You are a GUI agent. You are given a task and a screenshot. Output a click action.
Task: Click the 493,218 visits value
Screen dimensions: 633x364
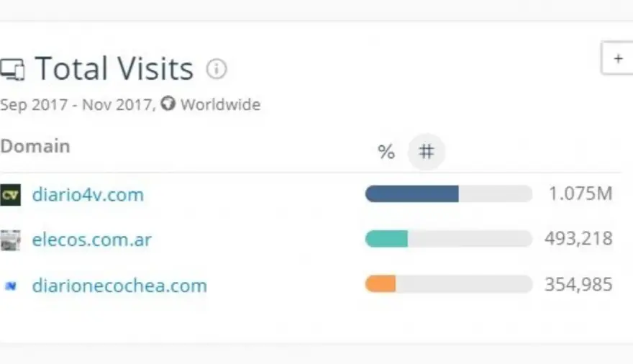(x=578, y=239)
